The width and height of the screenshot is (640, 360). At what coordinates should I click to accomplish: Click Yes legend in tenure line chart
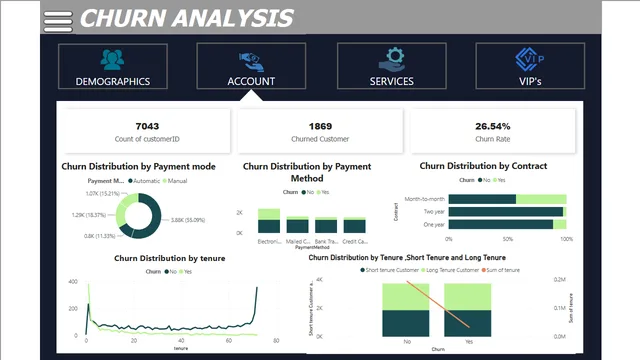point(185,271)
